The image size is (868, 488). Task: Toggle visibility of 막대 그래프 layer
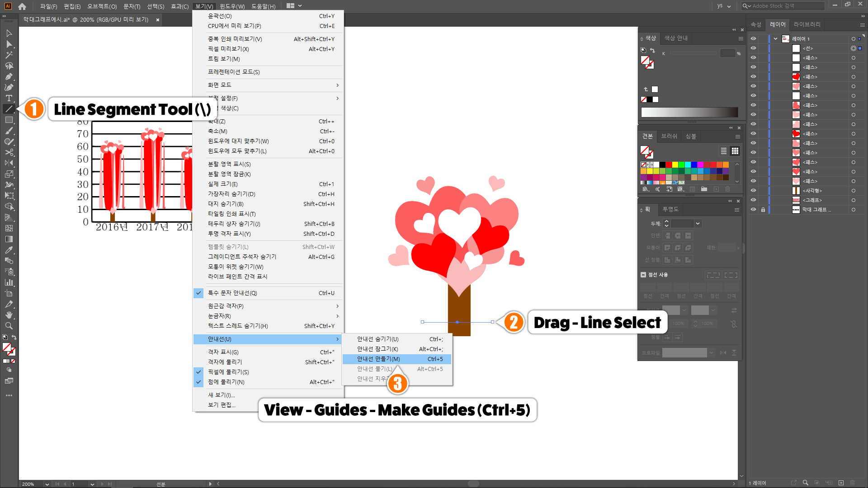[x=753, y=210]
